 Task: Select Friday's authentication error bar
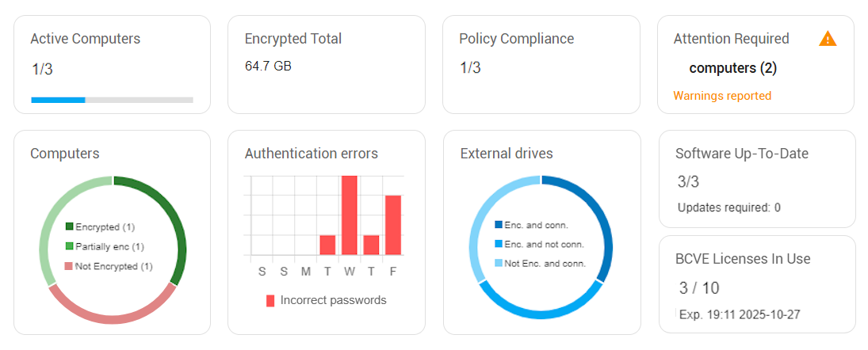click(393, 225)
